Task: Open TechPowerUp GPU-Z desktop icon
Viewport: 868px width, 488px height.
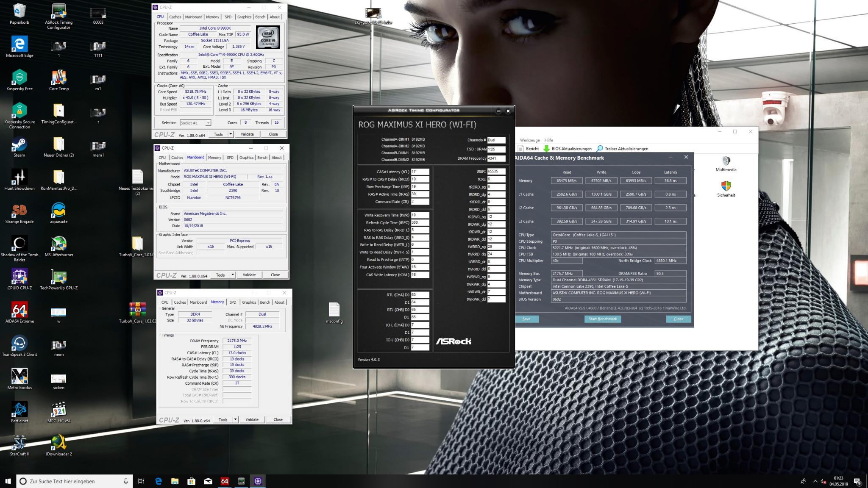Action: pos(58,277)
